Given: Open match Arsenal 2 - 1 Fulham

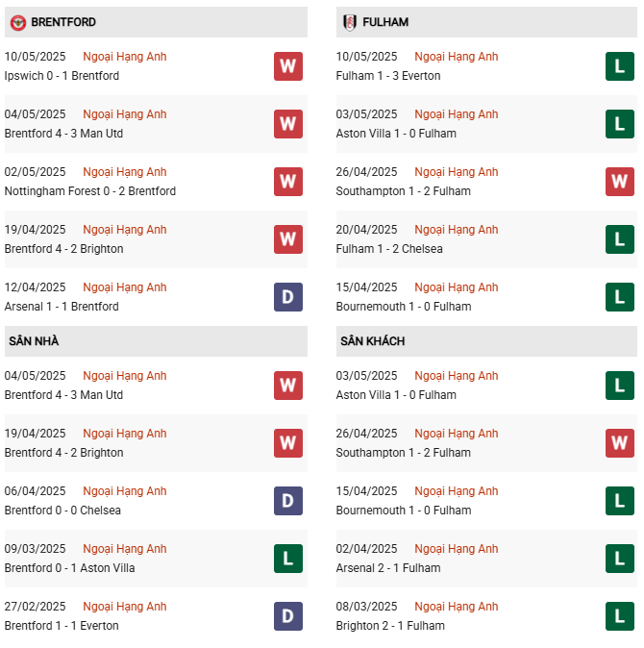Looking at the screenshot, I should click(x=388, y=568).
